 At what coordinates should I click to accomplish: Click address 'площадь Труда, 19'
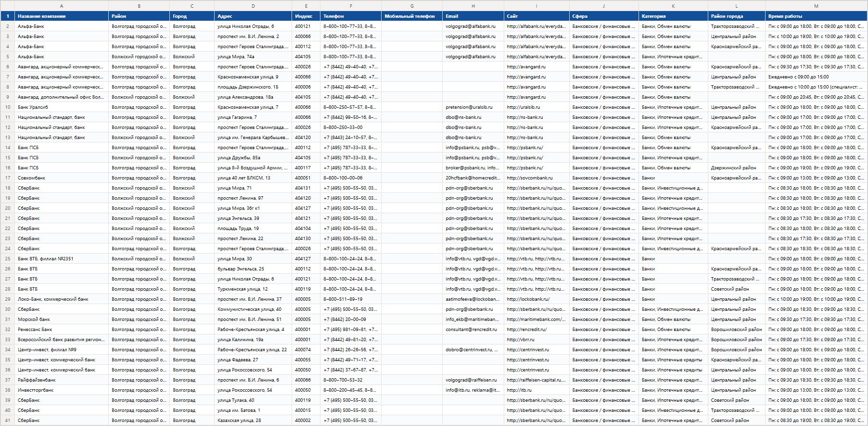pyautogui.click(x=253, y=229)
